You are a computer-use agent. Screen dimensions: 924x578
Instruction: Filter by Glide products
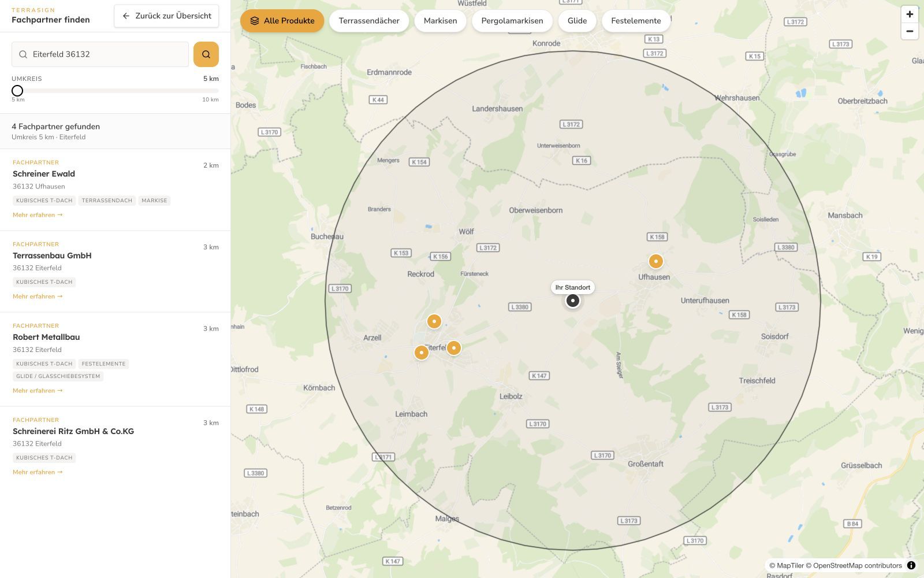(x=577, y=21)
